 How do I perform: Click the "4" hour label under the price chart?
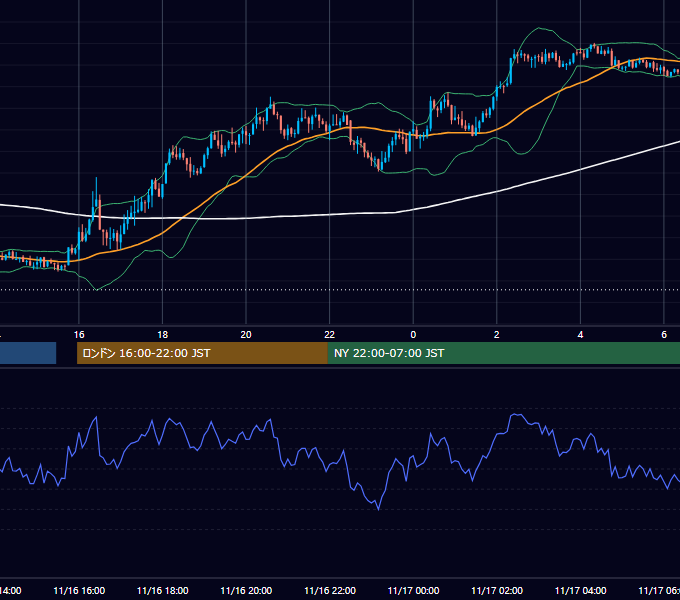580,335
